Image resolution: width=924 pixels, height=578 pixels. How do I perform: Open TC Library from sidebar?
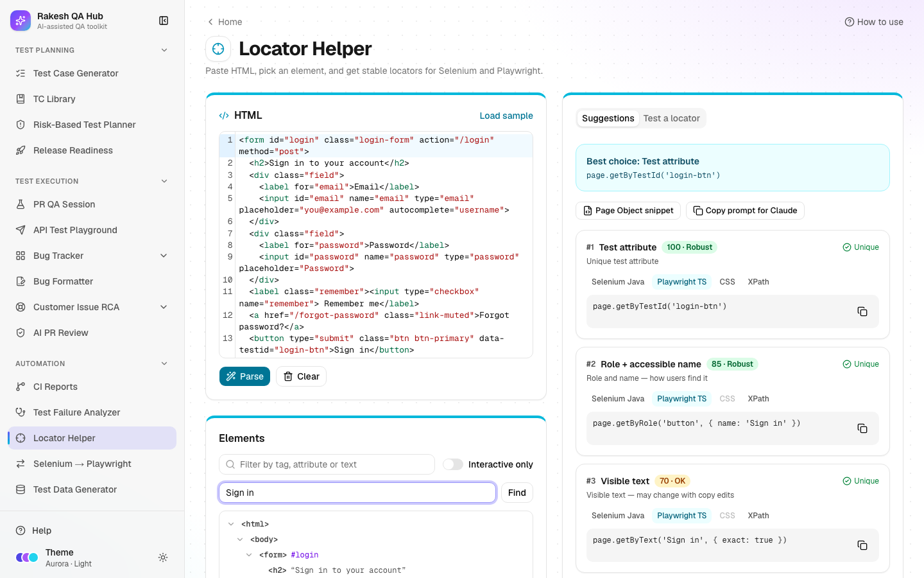tap(92, 99)
